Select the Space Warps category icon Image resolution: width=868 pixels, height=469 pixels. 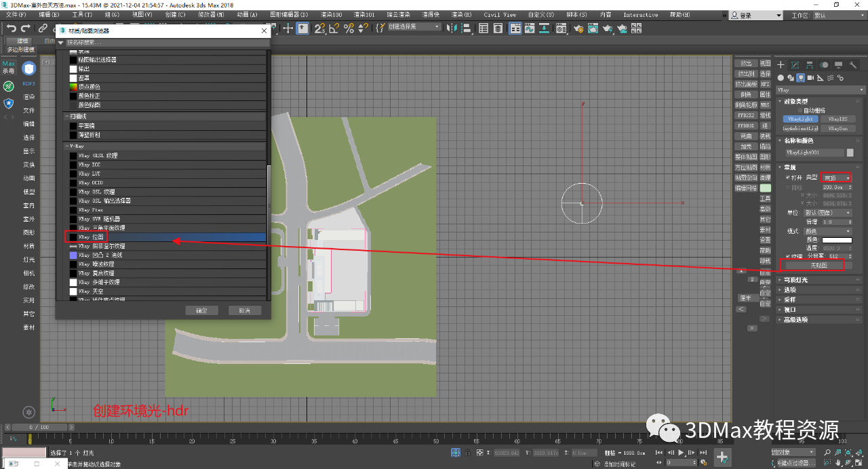click(831, 77)
